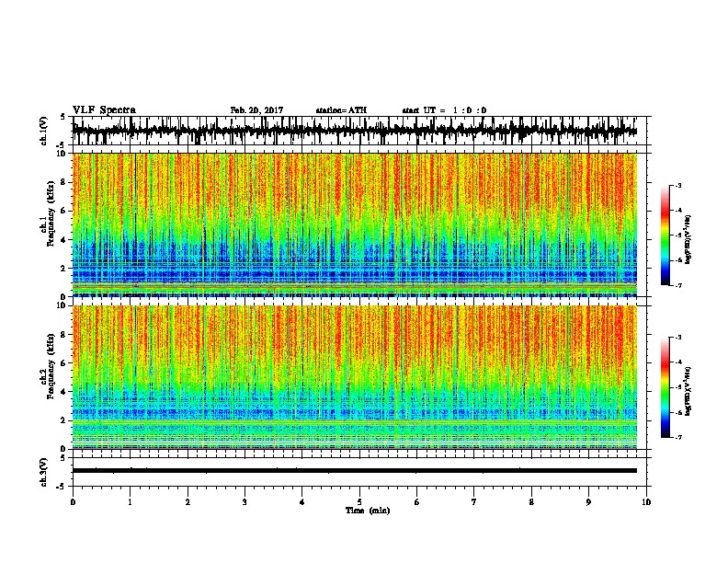This screenshot has width=728, height=563.
Task: Click the 'start UT = 1 : 0 : 0' label
Action: click(444, 110)
